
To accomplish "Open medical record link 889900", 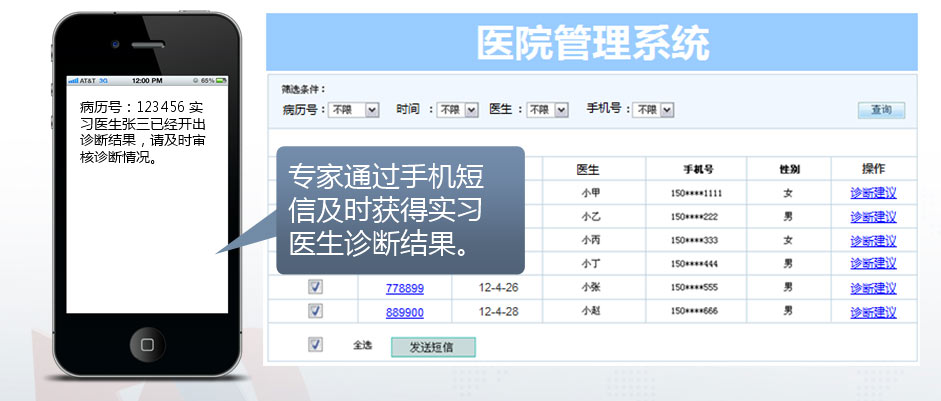I will [x=405, y=312].
